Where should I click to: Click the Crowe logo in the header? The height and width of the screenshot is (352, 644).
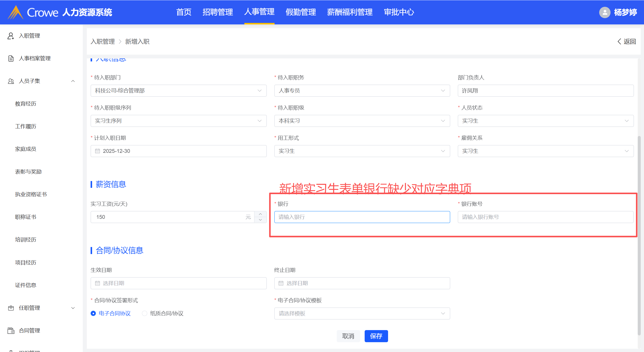[x=16, y=12]
